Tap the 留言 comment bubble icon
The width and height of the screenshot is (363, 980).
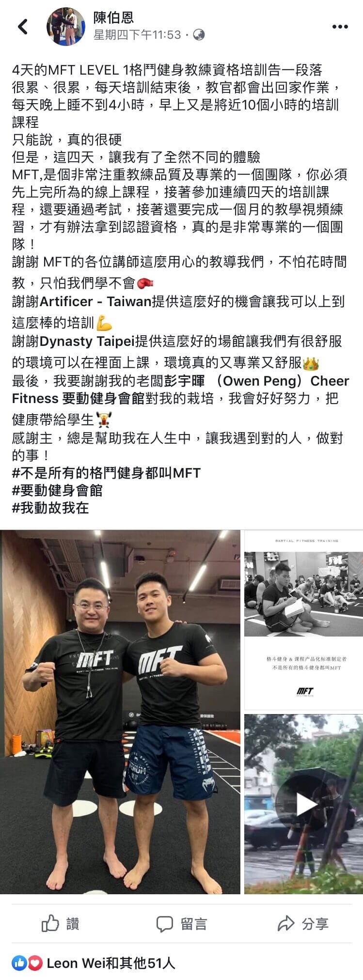165,924
